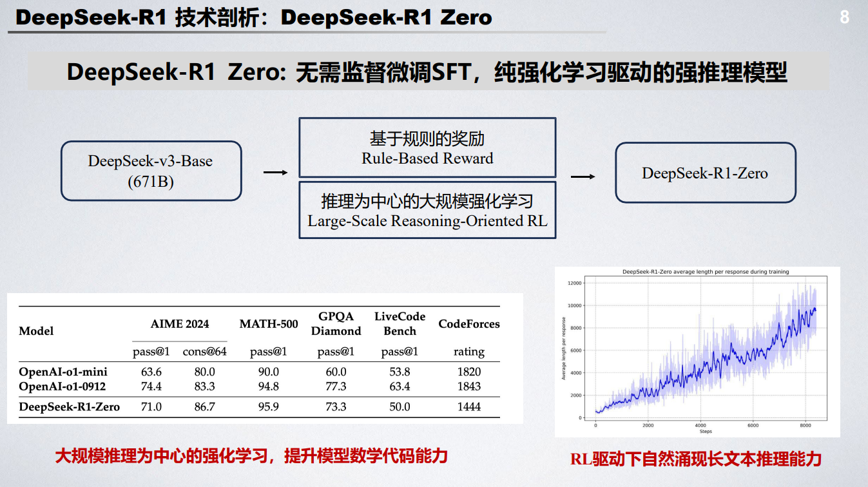This screenshot has width=868, height=487.
Task: Click the value 73.3 in the table
Action: (x=336, y=407)
